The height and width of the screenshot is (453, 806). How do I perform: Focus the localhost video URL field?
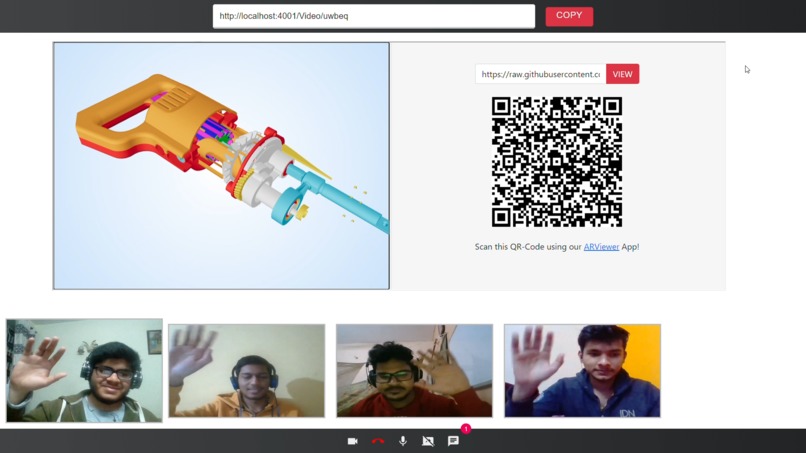(x=374, y=16)
